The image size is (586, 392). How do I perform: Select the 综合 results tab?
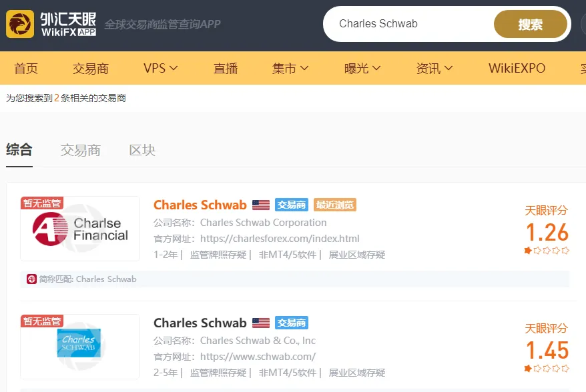coord(19,150)
